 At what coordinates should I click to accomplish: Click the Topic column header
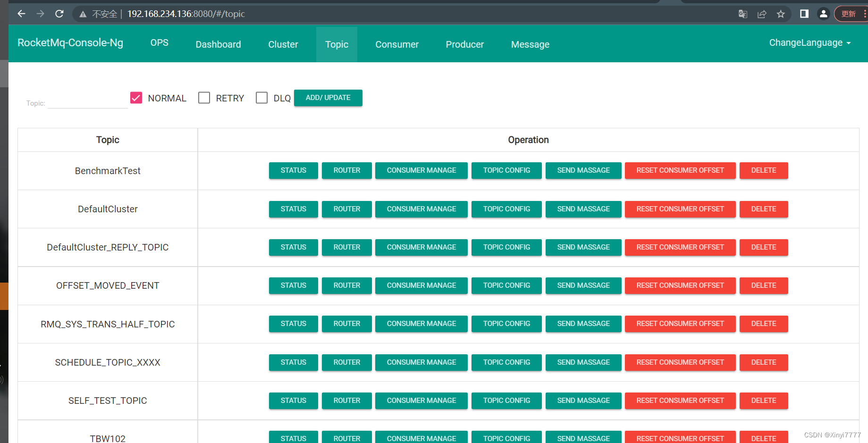108,140
